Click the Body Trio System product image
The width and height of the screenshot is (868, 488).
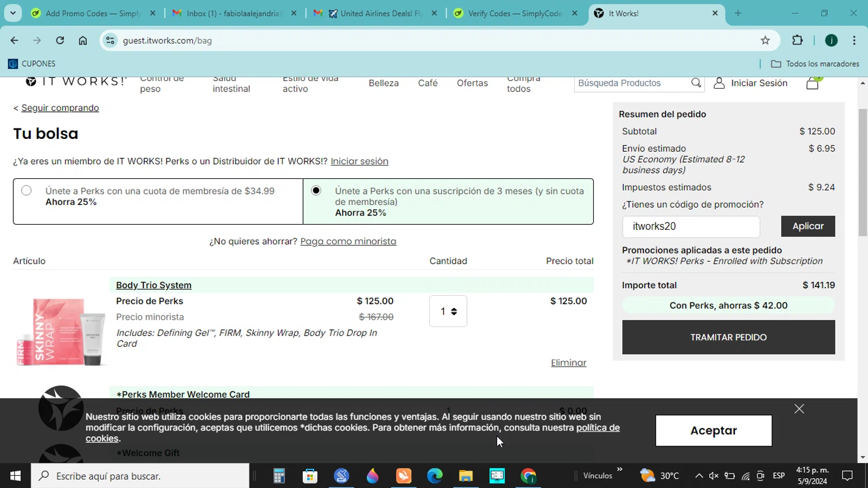click(x=61, y=332)
